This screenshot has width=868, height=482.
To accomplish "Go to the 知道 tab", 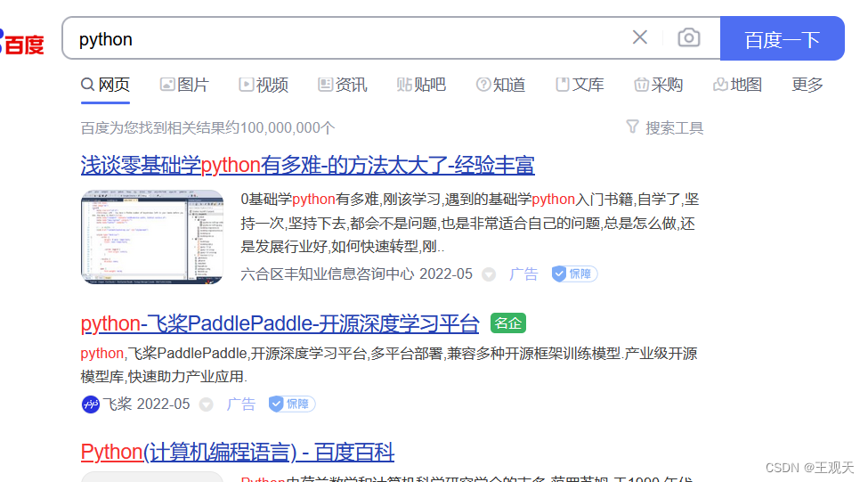I will tap(500, 85).
